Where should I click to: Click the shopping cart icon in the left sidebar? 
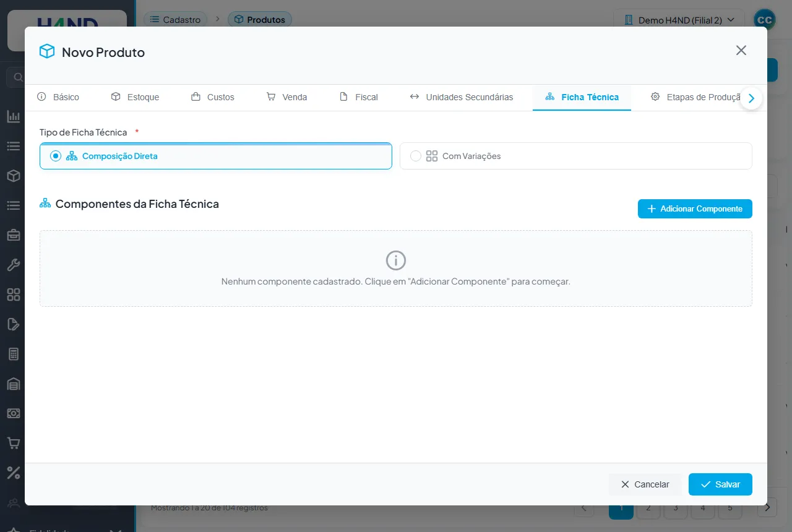[x=13, y=443]
